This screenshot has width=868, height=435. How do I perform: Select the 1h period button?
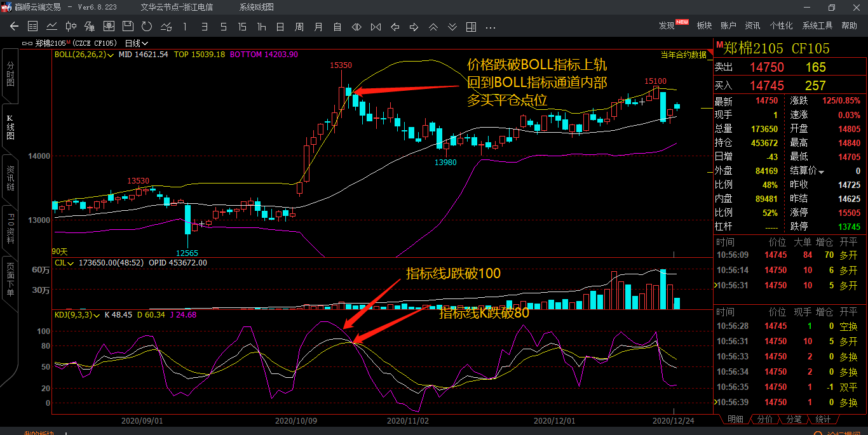[261, 27]
